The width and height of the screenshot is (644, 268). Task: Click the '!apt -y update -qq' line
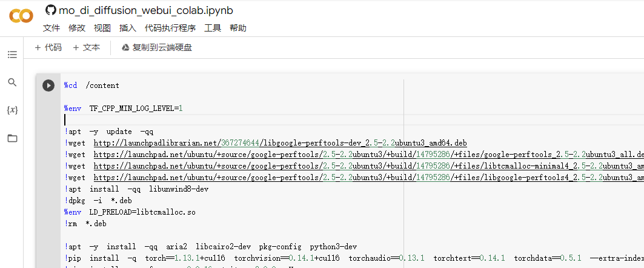109,132
